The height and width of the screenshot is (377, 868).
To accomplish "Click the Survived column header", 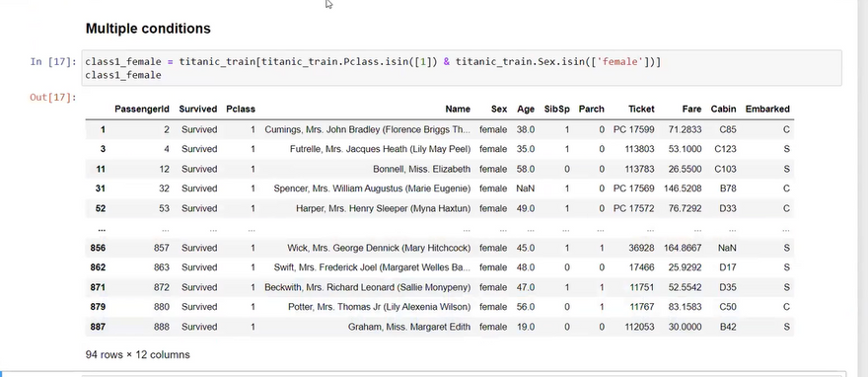I will point(197,110).
